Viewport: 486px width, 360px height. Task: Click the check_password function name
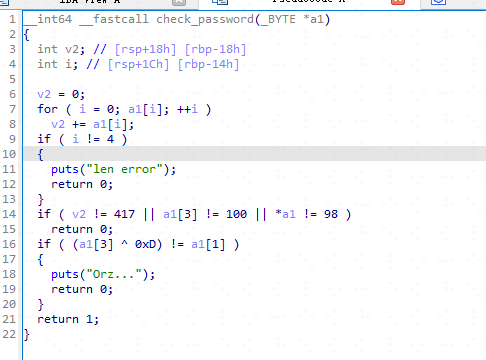pos(205,19)
